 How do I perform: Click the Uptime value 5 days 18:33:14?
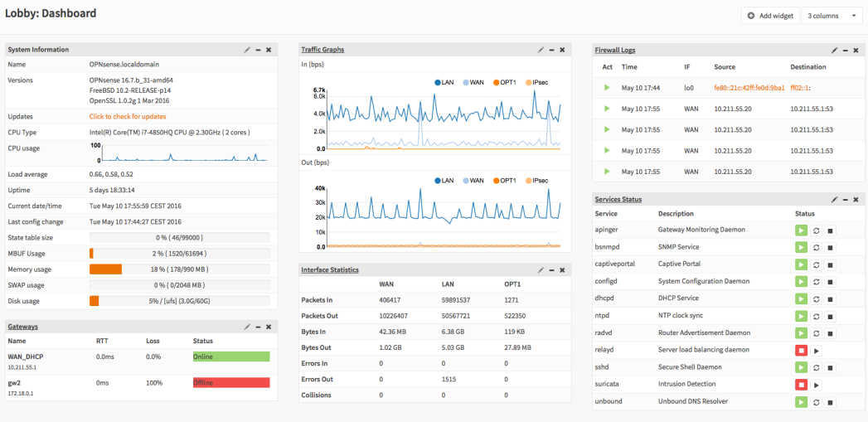(x=112, y=190)
